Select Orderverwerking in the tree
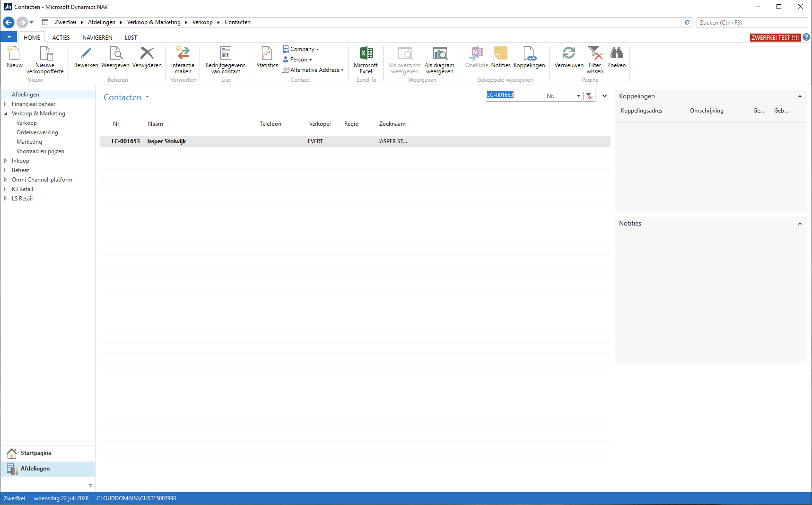The height and width of the screenshot is (505, 812). point(37,132)
